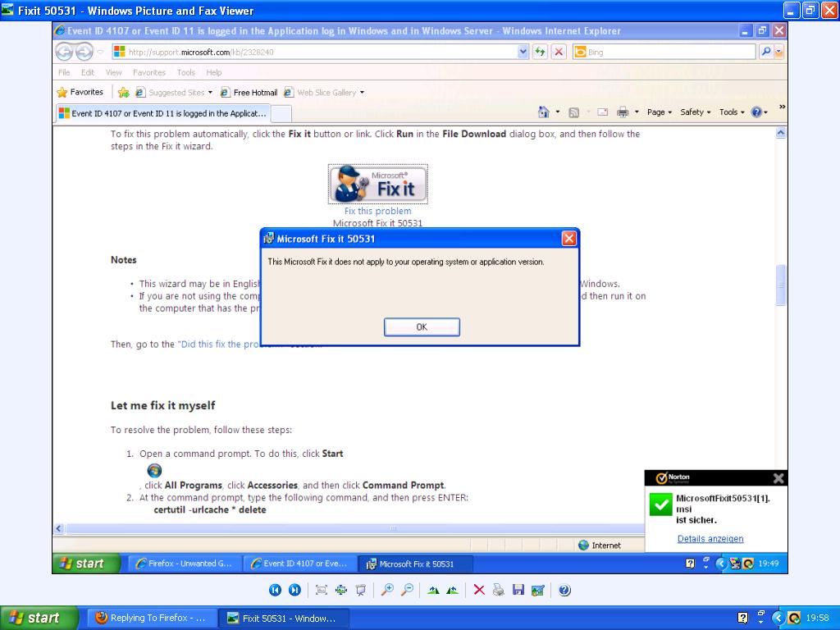Click Internet Explorer Forward arrow
Screen dimensions: 840x630
(x=84, y=52)
